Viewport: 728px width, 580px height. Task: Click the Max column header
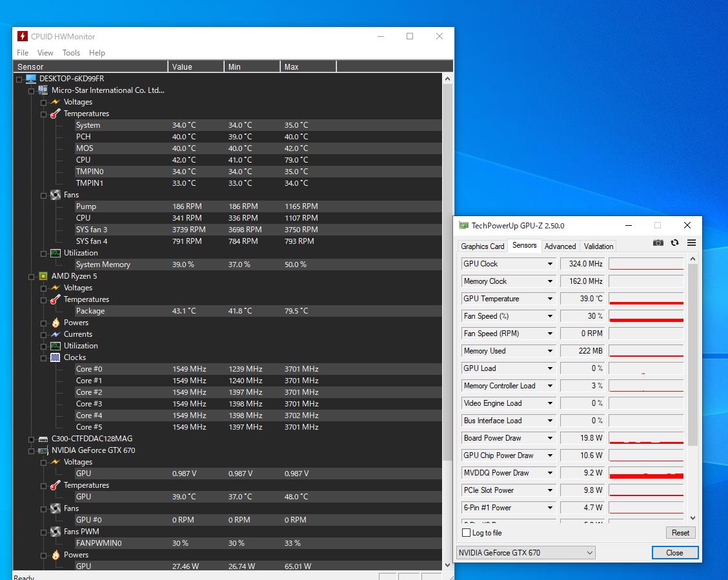click(308, 67)
